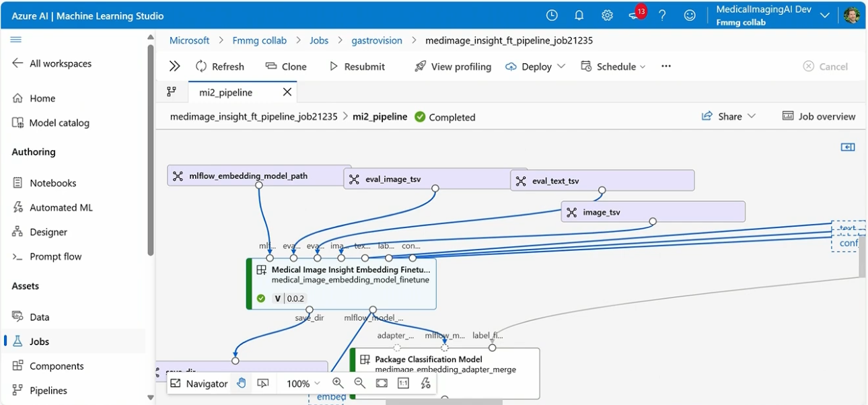
Task: Zoom out on the canvas
Action: click(360, 383)
